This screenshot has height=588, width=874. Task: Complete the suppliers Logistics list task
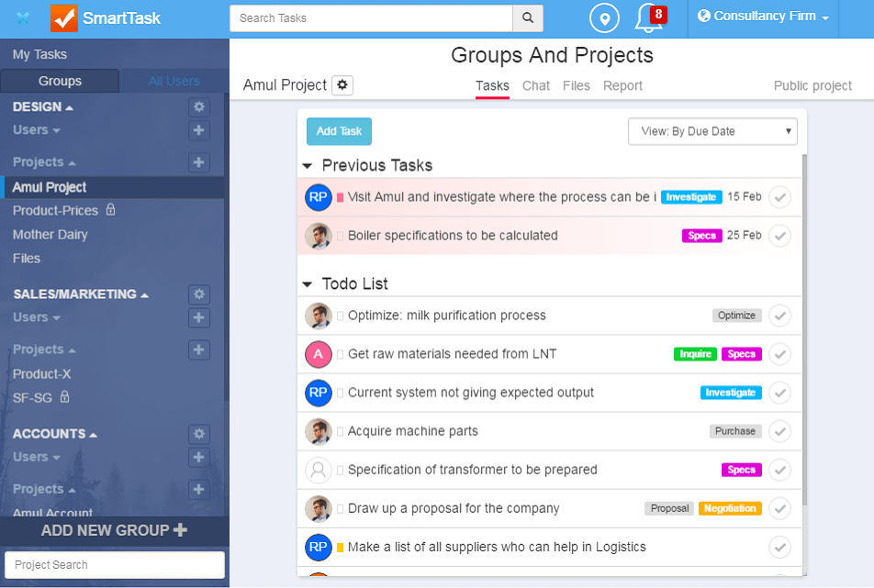779,548
